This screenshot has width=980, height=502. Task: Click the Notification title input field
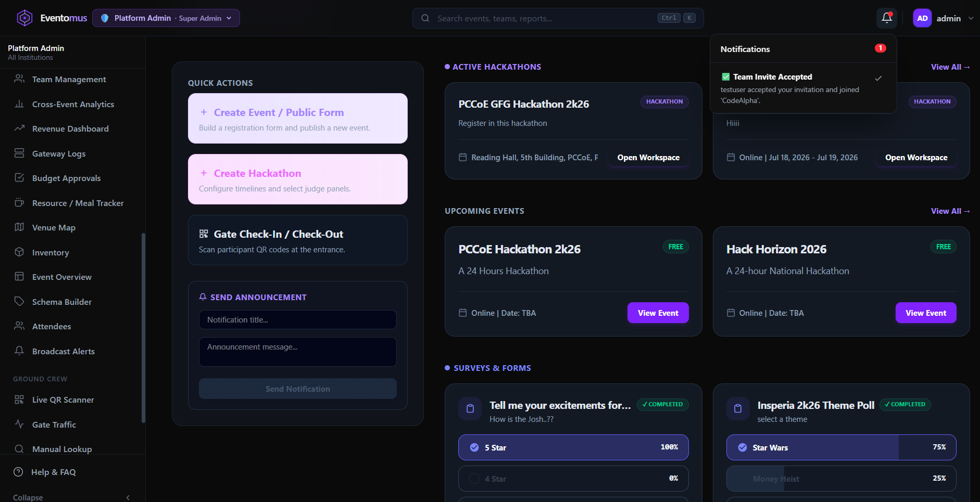click(x=297, y=320)
